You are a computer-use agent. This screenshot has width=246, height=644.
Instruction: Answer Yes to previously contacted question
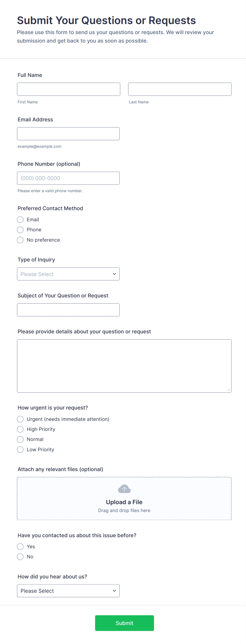click(x=20, y=547)
